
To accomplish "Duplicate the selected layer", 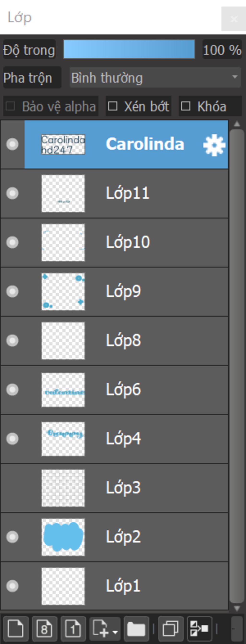I will tap(171, 628).
